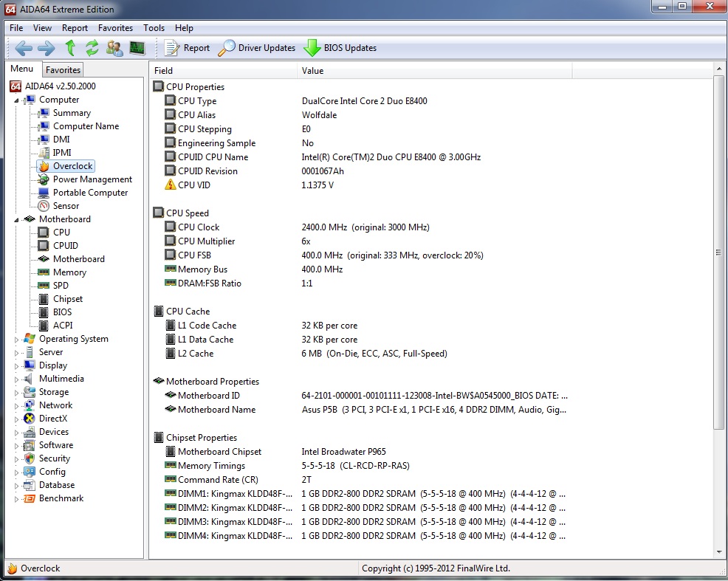Open the Tools menu

pos(154,28)
